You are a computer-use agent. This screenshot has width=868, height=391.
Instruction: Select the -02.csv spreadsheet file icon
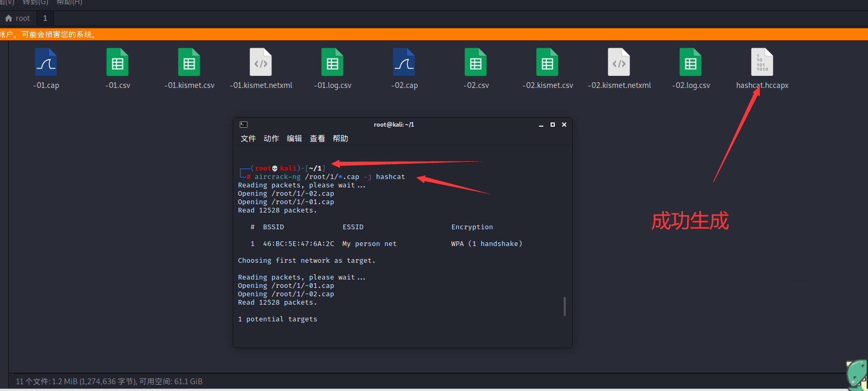tap(476, 62)
